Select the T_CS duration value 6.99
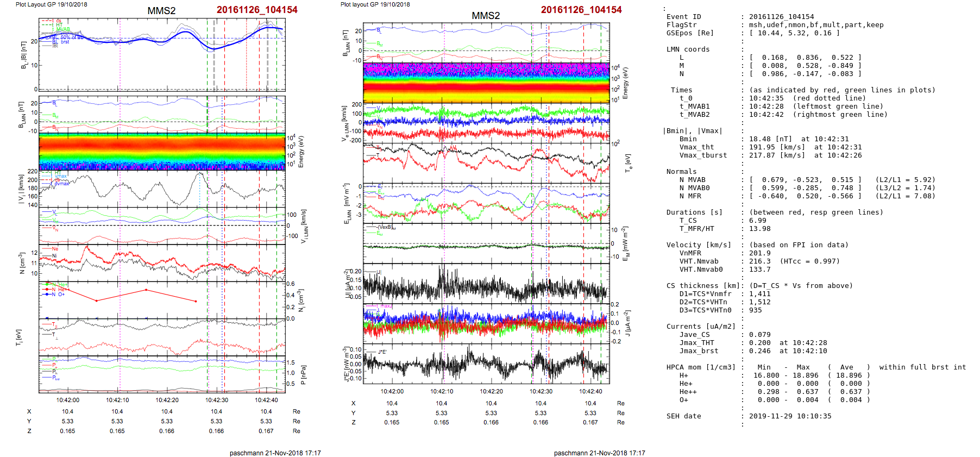The height and width of the screenshot is (457, 980). click(757, 221)
